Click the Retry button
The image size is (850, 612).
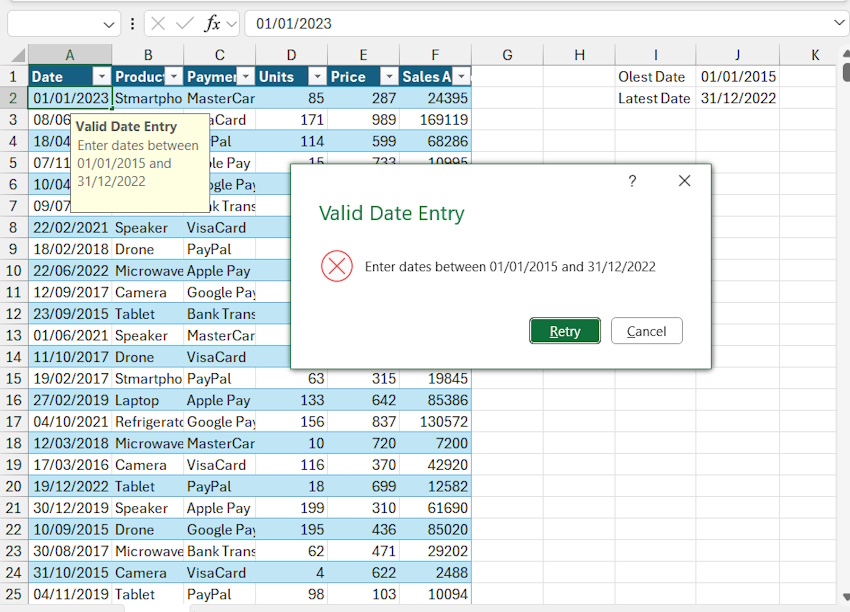[565, 330]
